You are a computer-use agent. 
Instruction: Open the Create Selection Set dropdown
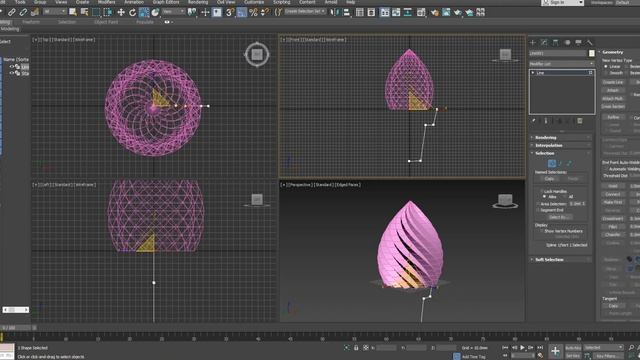click(305, 12)
